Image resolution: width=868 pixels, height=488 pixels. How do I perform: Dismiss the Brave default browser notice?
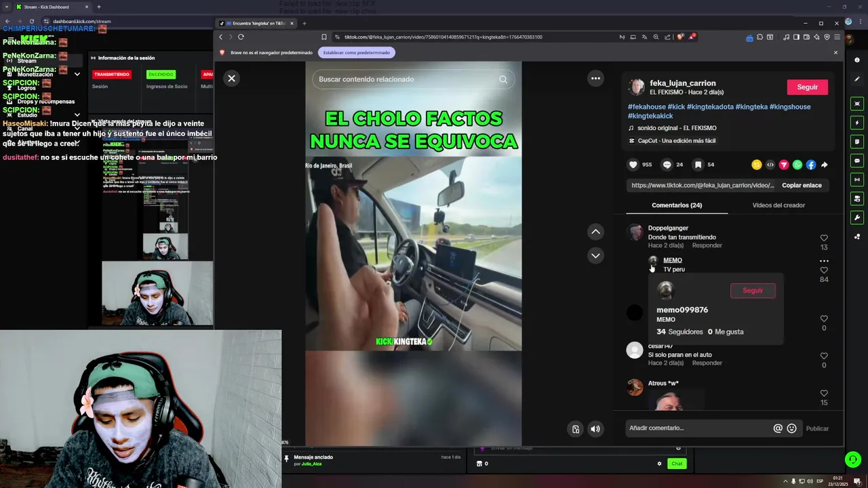click(x=835, y=52)
